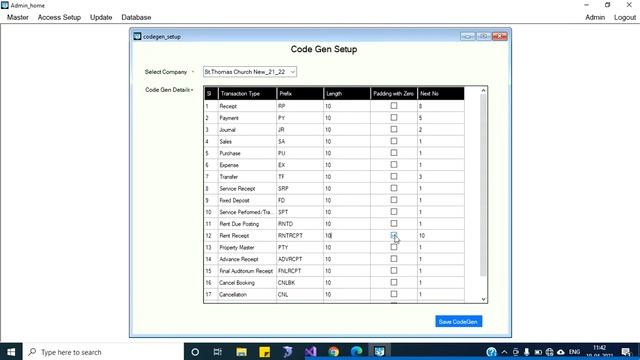Toggle Padding with Zero for Receipt
Image resolution: width=640 pixels, height=360 pixels.
click(394, 106)
